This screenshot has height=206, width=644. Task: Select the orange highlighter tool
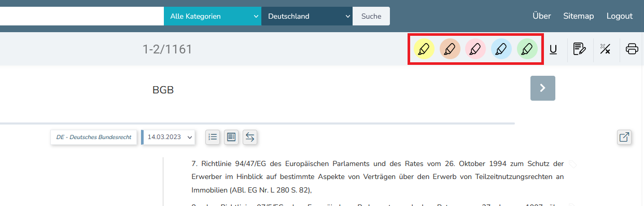450,49
